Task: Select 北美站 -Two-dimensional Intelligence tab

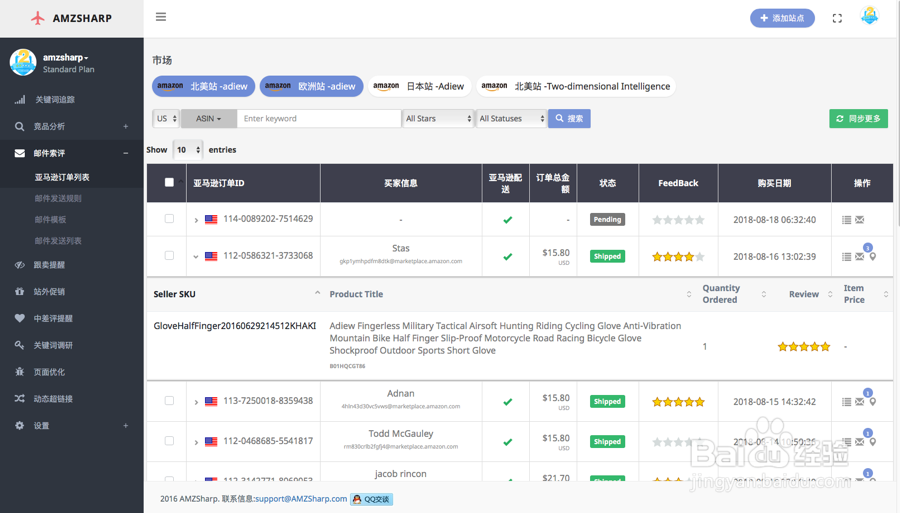Action: 576,86
